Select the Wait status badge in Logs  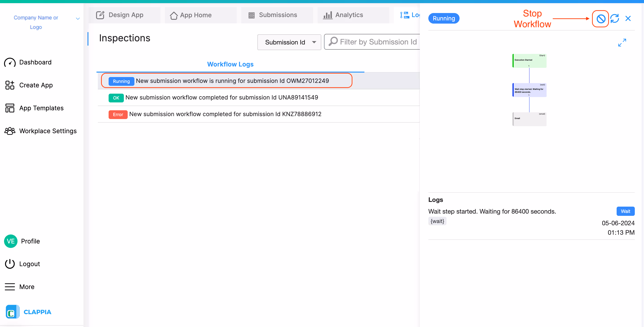[626, 211]
